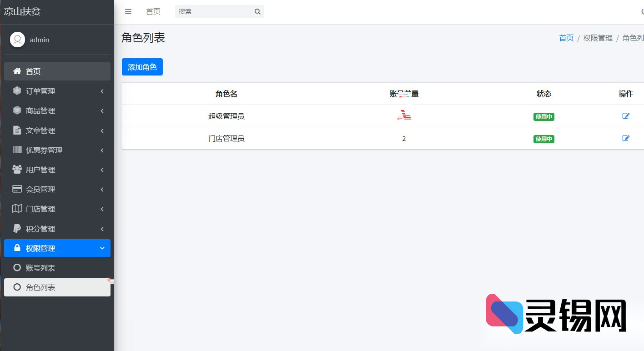Image resolution: width=644 pixels, height=351 pixels.
Task: Click the search magnifier icon
Action: (257, 11)
